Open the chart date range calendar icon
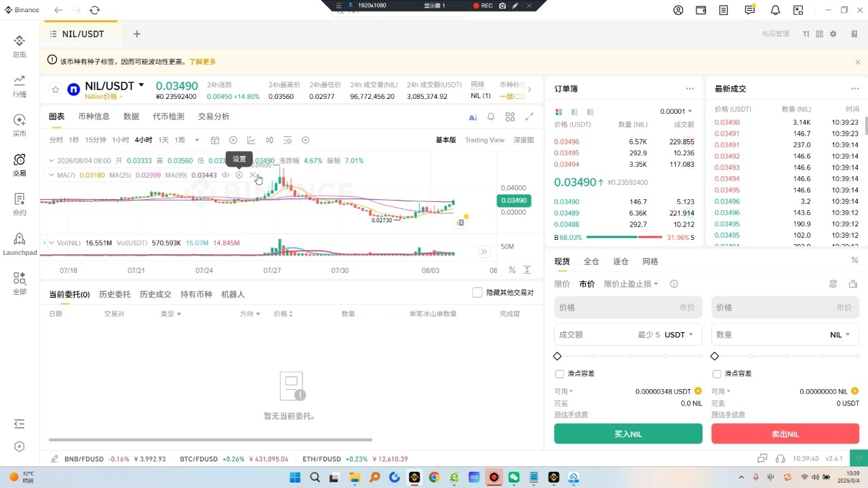Viewport: 868px width, 488px height. [215, 140]
